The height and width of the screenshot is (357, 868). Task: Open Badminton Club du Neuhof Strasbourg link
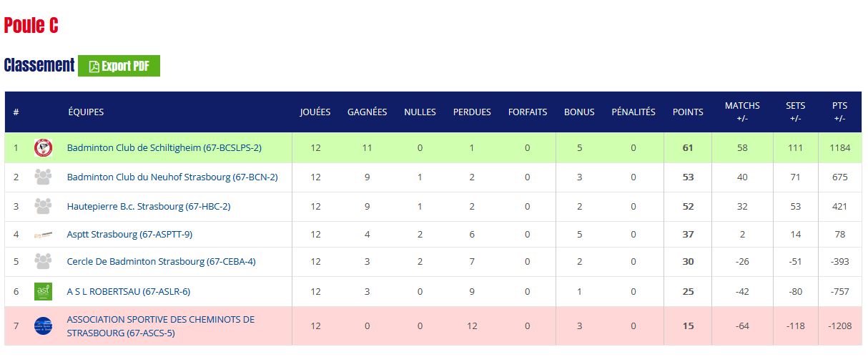click(x=172, y=177)
